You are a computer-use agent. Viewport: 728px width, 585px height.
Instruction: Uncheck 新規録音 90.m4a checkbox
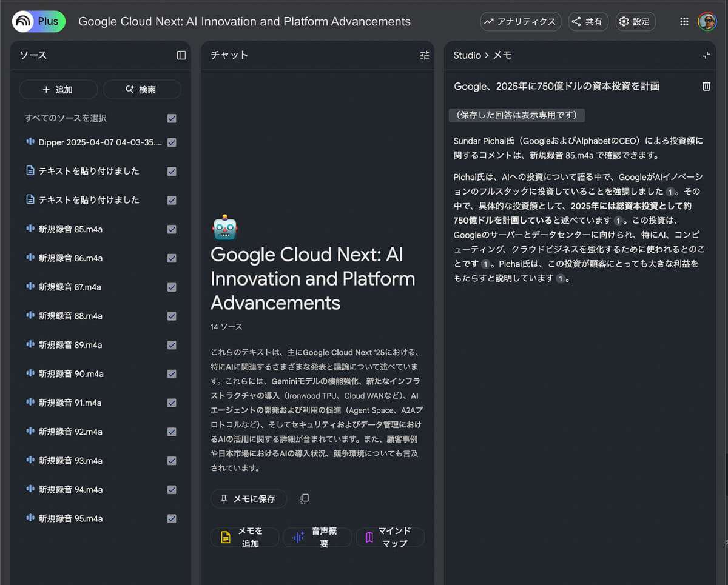pos(172,374)
